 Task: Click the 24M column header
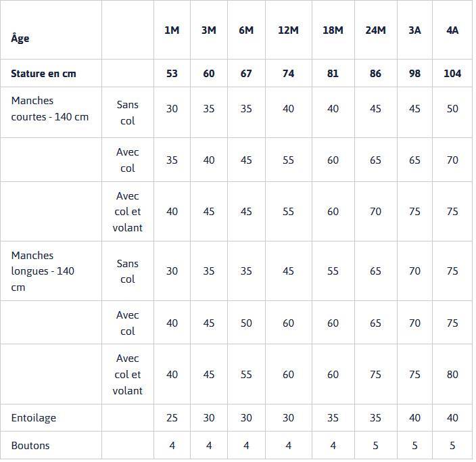click(x=375, y=30)
